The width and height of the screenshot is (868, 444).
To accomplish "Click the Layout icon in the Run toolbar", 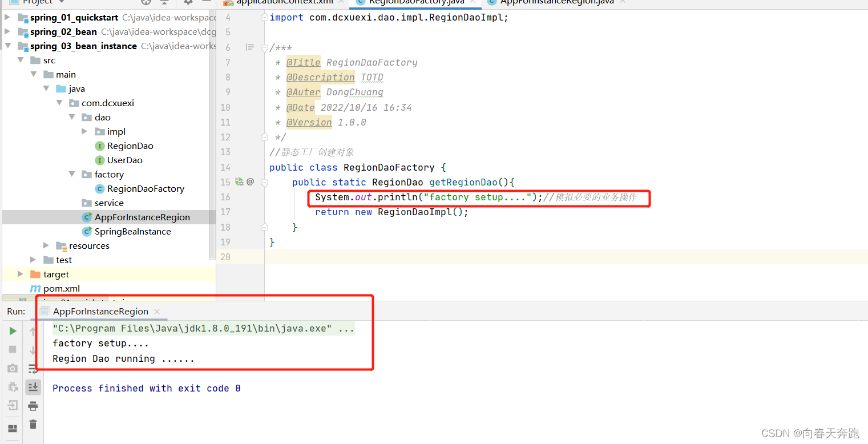I will pyautogui.click(x=13, y=429).
